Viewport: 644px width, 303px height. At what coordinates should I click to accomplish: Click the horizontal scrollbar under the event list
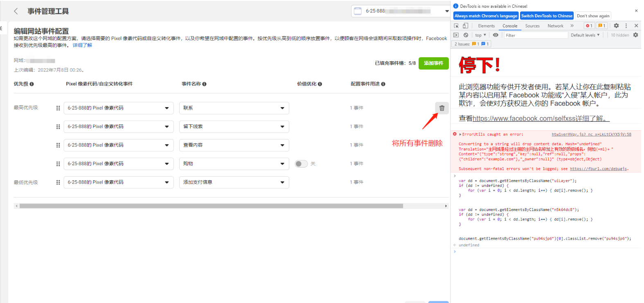(x=211, y=206)
